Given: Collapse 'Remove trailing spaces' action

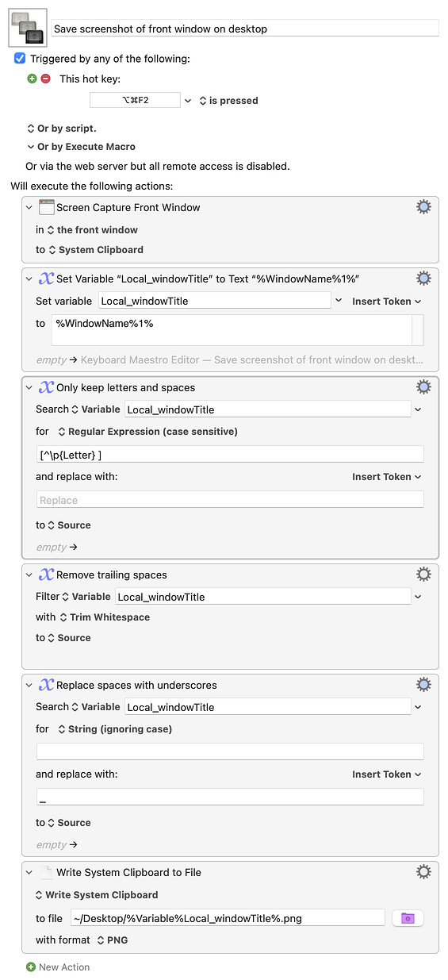Looking at the screenshot, I should (29, 575).
